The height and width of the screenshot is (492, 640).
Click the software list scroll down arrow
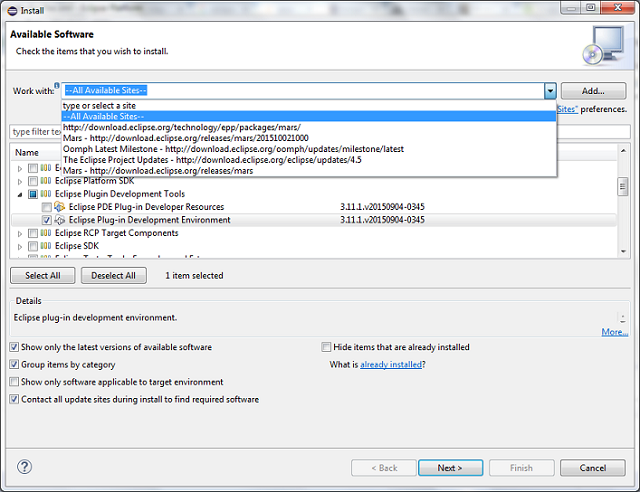pos(623,252)
